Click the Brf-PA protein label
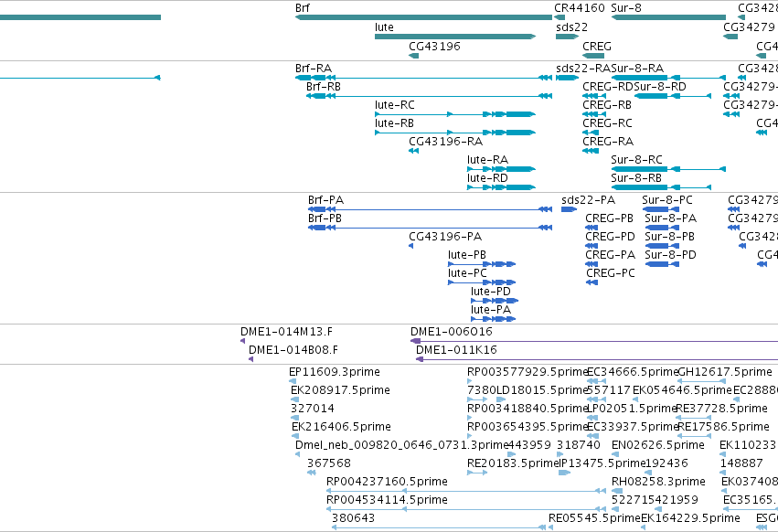 click(325, 200)
